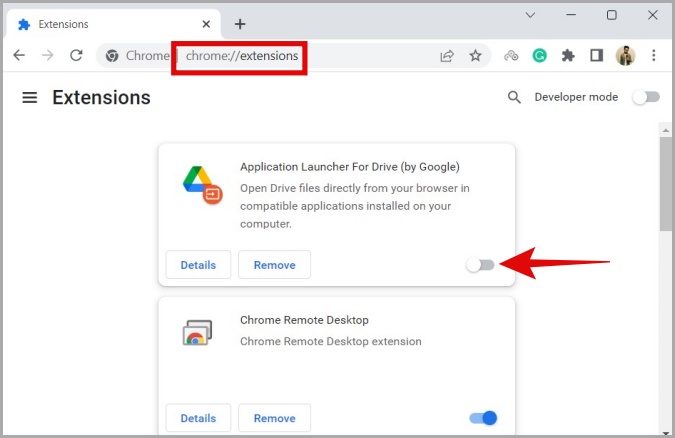675x438 pixels.
Task: Open Details for Chrome Remote Desktop
Action: click(198, 418)
